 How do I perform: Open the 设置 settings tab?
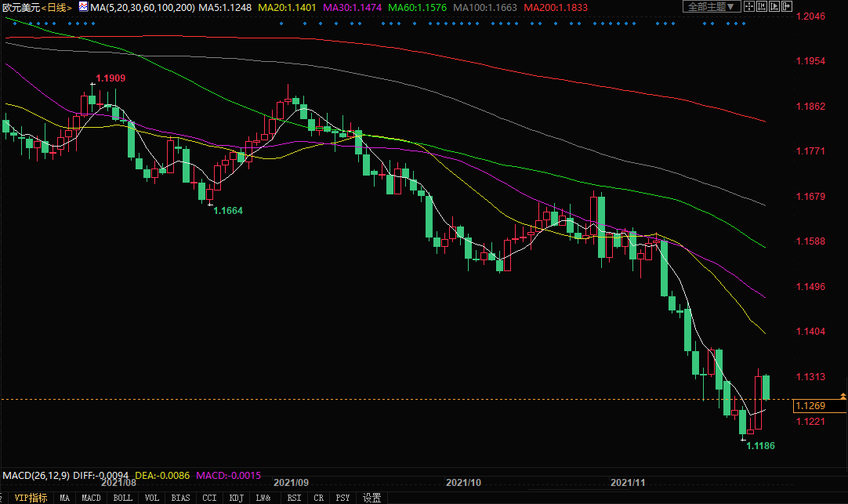click(x=371, y=498)
